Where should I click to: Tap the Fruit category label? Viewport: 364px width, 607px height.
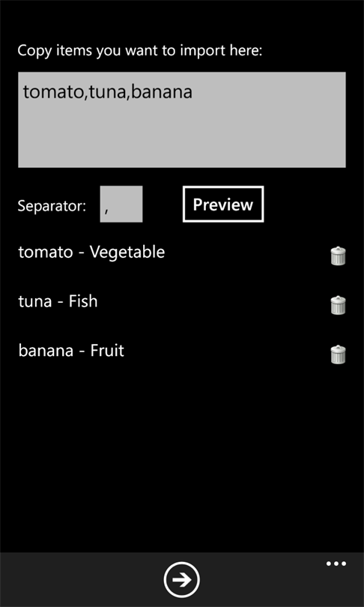pyautogui.click(x=107, y=351)
